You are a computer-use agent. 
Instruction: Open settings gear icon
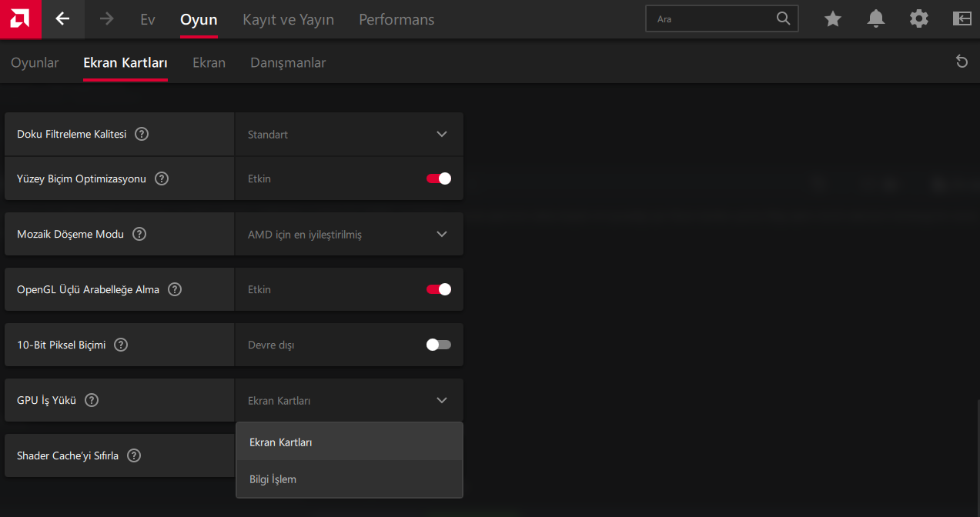pos(919,19)
